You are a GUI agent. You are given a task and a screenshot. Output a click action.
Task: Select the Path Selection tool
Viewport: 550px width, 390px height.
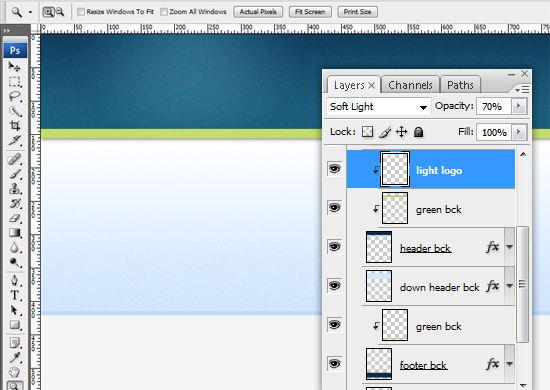[14, 310]
